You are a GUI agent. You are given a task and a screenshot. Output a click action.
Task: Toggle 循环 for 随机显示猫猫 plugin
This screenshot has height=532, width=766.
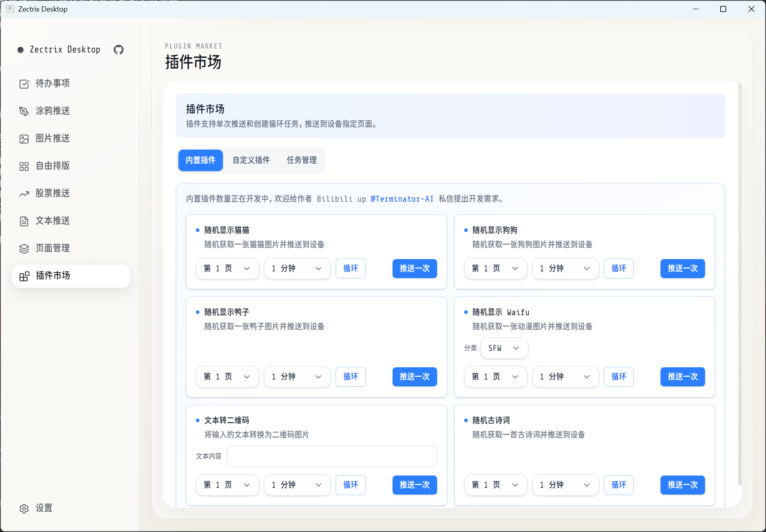coord(350,269)
